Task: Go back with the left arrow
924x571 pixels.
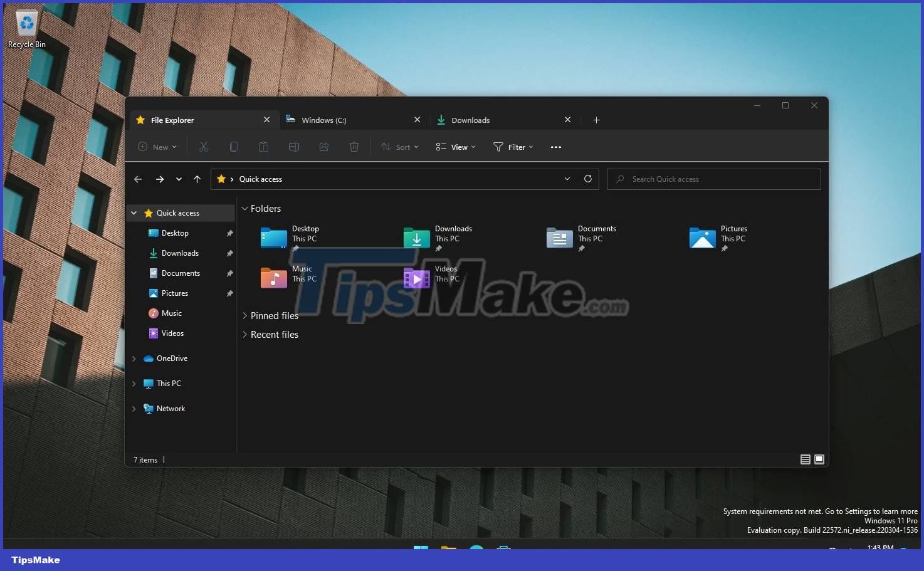Action: pyautogui.click(x=138, y=179)
